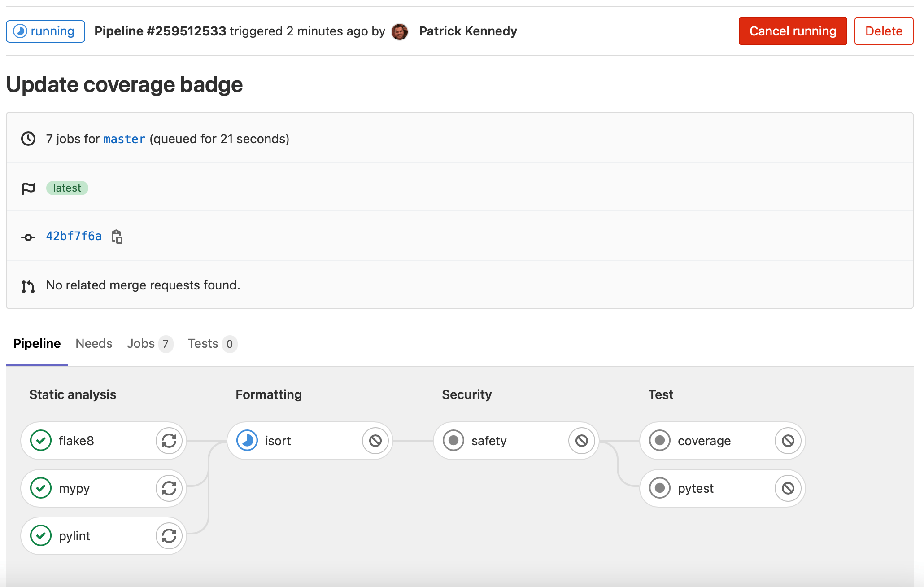Viewport: 924px width, 587px height.
Task: Click the latest pipeline badge
Action: pos(67,188)
